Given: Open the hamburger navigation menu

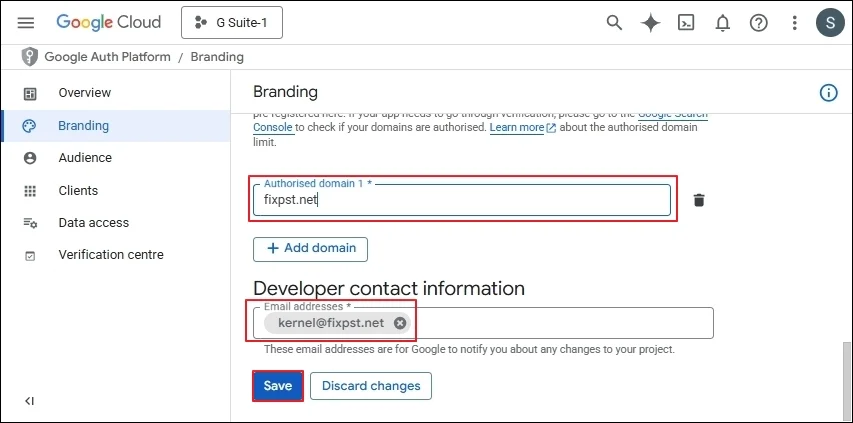Looking at the screenshot, I should coord(26,22).
